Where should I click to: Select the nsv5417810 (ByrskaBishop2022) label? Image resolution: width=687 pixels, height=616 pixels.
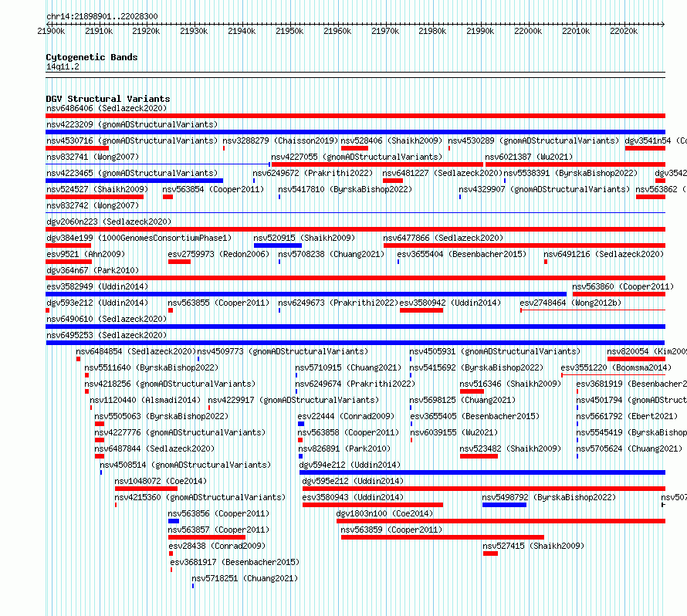click(x=345, y=189)
